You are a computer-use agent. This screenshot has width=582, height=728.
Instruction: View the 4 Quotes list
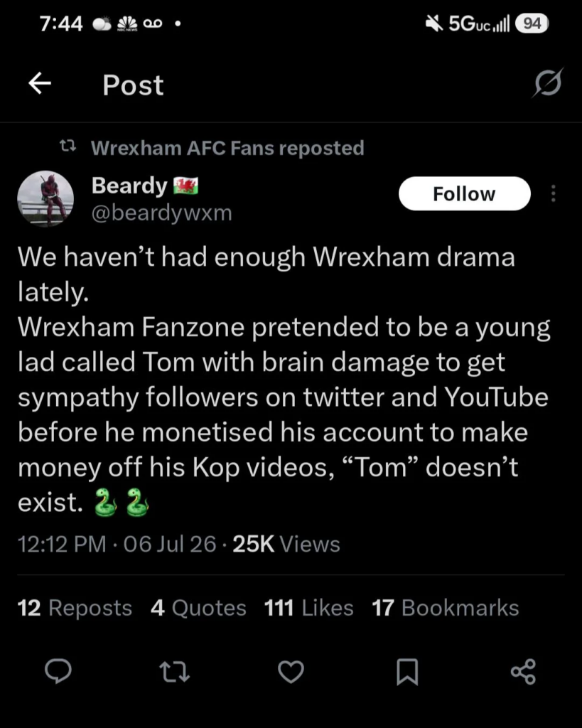tap(198, 608)
